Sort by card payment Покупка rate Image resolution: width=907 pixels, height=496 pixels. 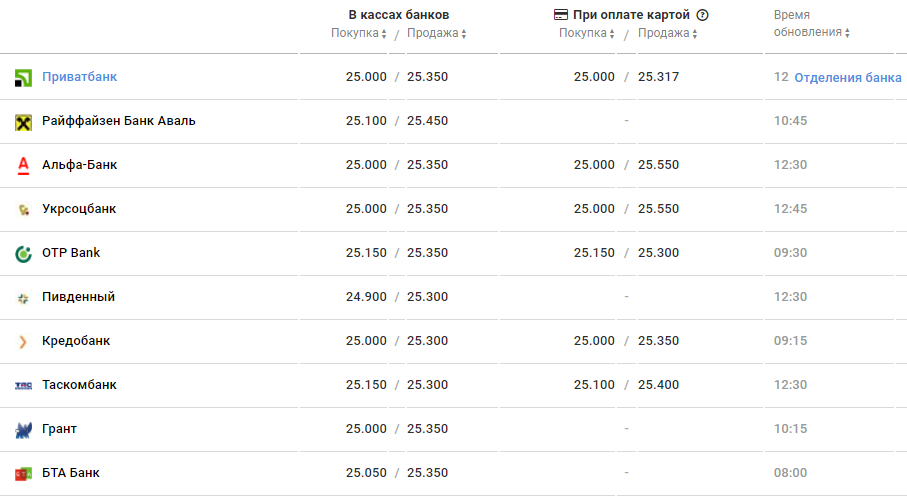(587, 33)
